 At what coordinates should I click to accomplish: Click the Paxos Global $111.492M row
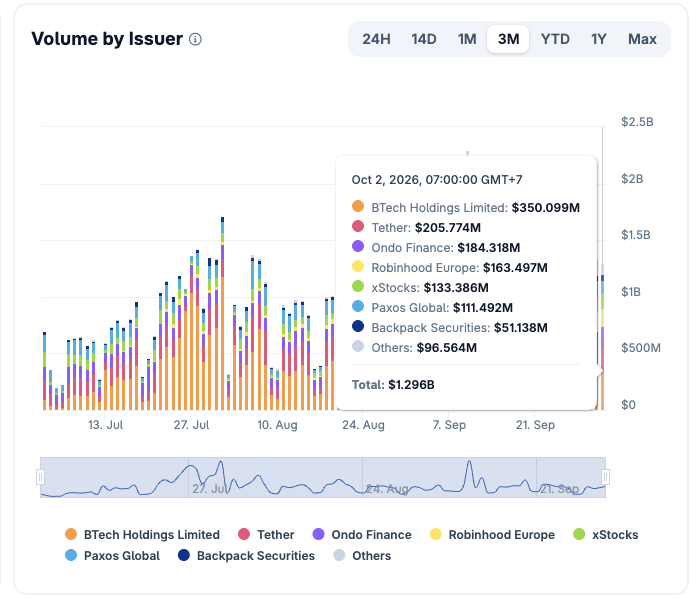pyautogui.click(x=432, y=308)
